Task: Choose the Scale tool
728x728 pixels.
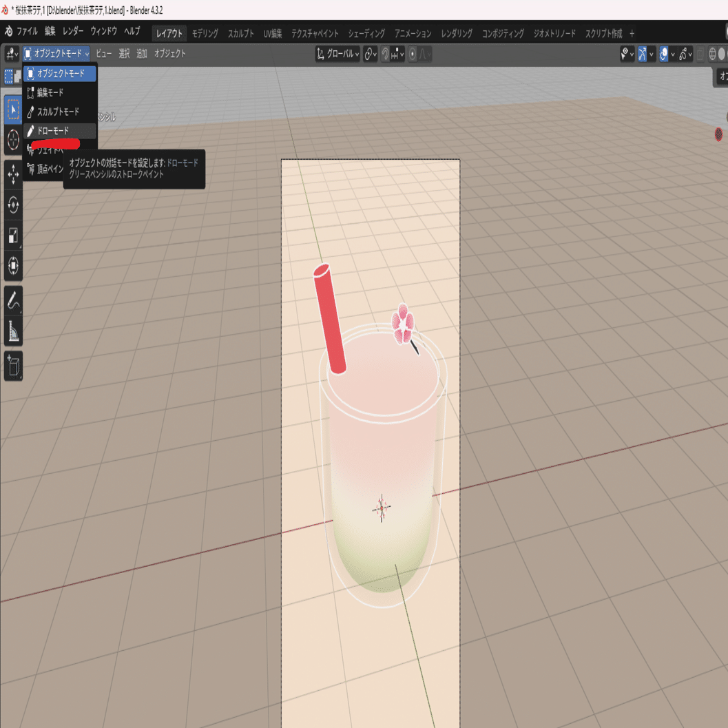Action: point(13,236)
